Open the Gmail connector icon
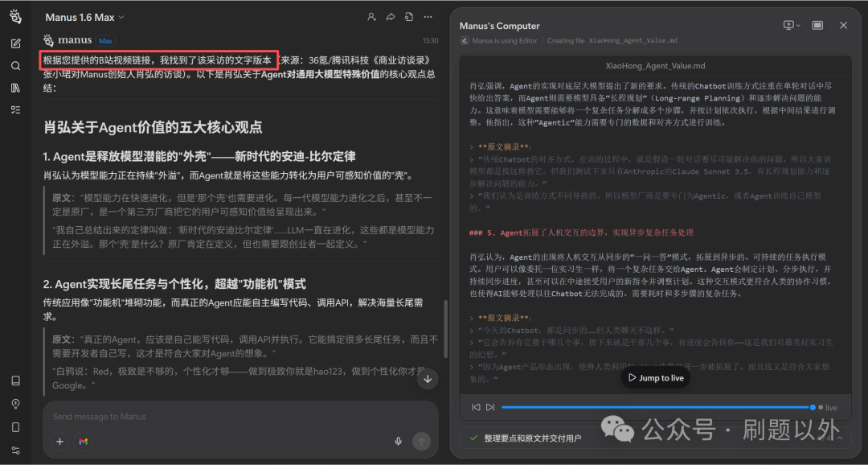868x465 pixels. click(x=83, y=441)
